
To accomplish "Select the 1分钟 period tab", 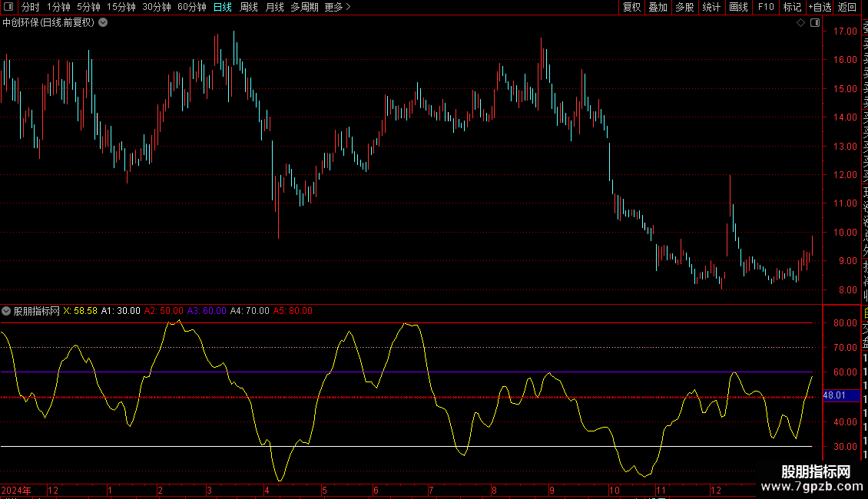I will [58, 7].
